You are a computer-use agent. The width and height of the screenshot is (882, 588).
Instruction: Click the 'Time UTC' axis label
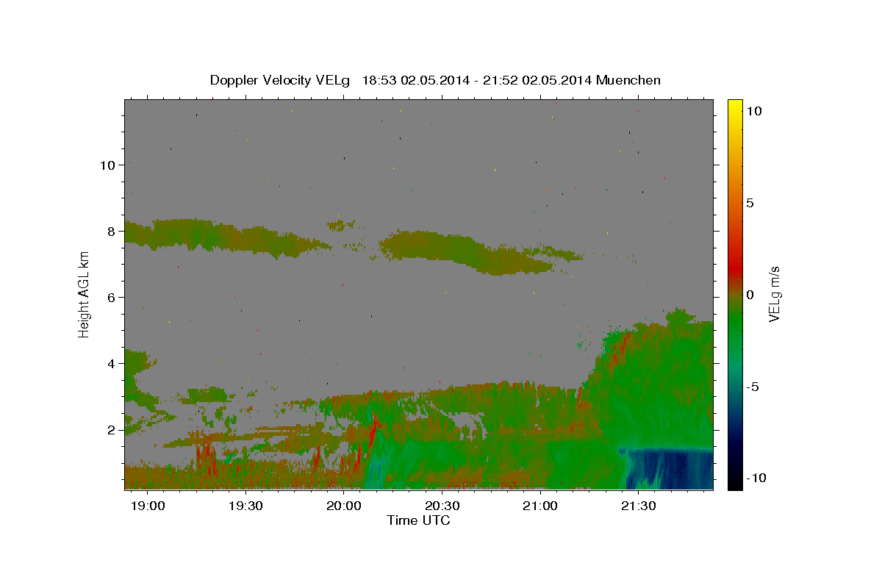[418, 520]
